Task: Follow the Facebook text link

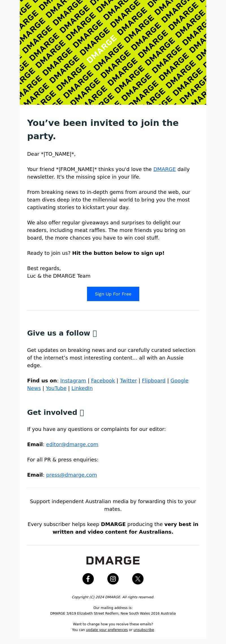Action: (103, 381)
